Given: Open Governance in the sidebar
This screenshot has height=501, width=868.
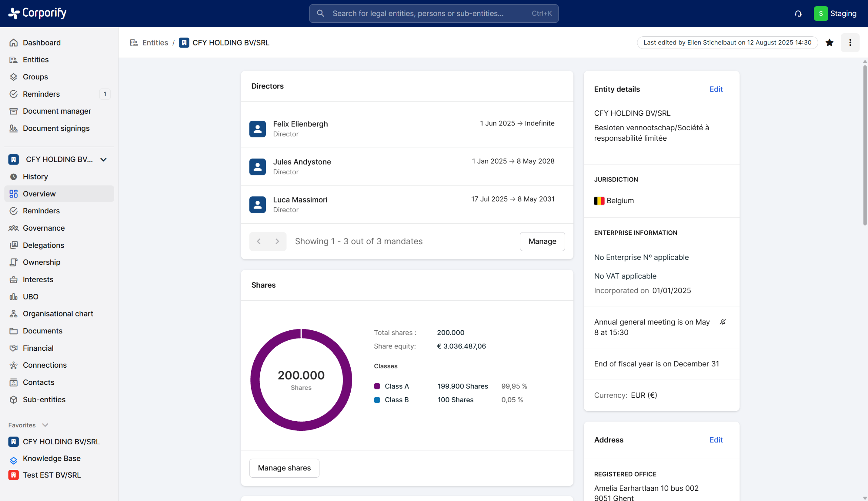Looking at the screenshot, I should point(44,228).
